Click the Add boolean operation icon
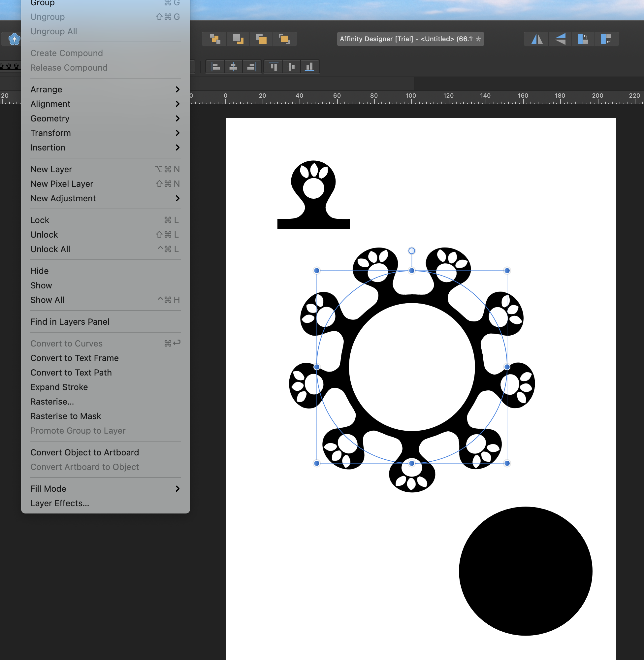The width and height of the screenshot is (644, 660). [215, 39]
